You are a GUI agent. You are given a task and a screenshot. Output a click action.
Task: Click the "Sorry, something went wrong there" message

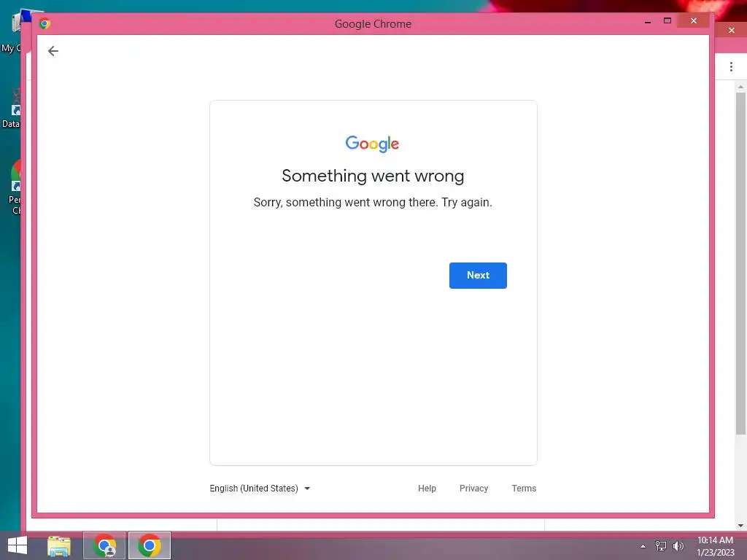373,203
